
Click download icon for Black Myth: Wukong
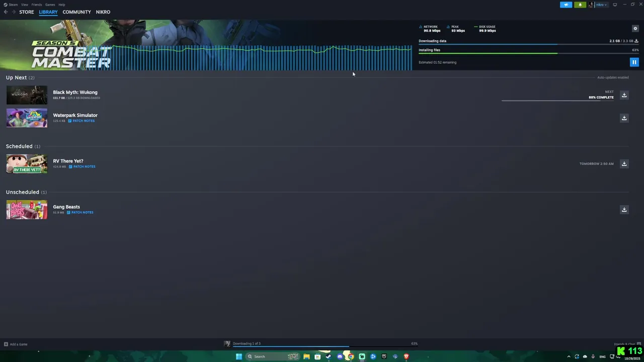(624, 95)
